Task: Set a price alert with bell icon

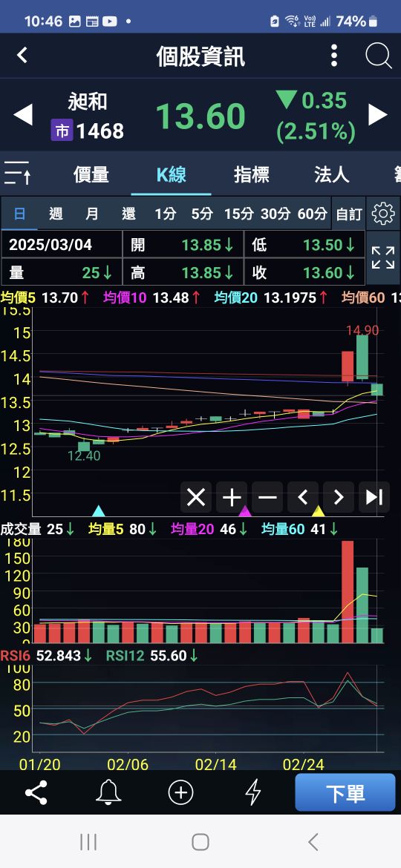Action: [108, 793]
